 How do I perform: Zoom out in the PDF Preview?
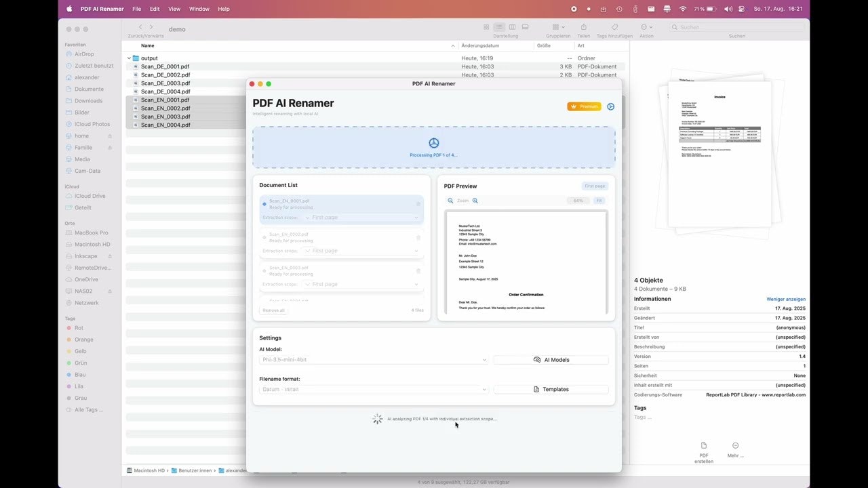[x=450, y=201]
